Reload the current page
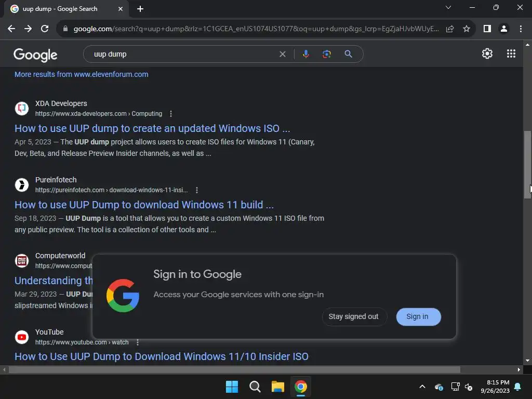Image resolution: width=532 pixels, height=399 pixels. pos(45,29)
